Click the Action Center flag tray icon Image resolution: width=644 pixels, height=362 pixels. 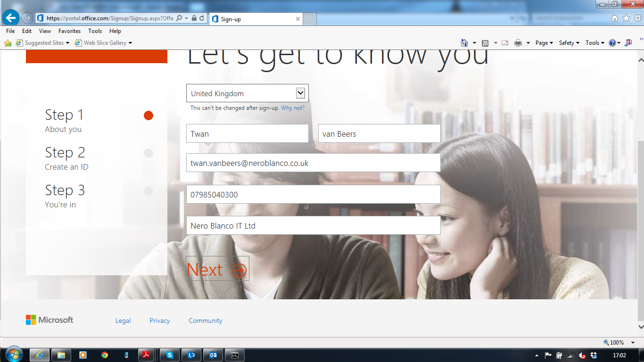point(548,355)
